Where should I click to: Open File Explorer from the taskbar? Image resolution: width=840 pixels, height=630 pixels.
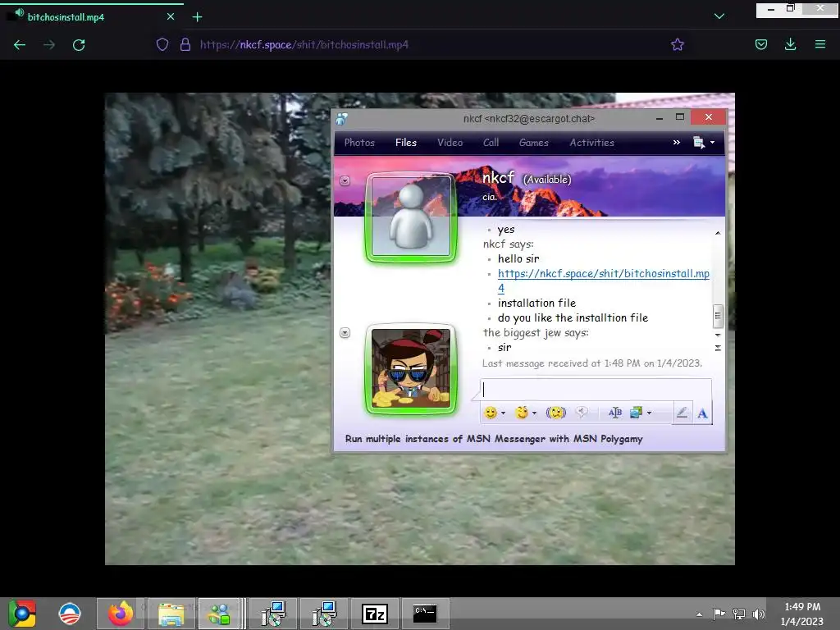[x=171, y=614]
